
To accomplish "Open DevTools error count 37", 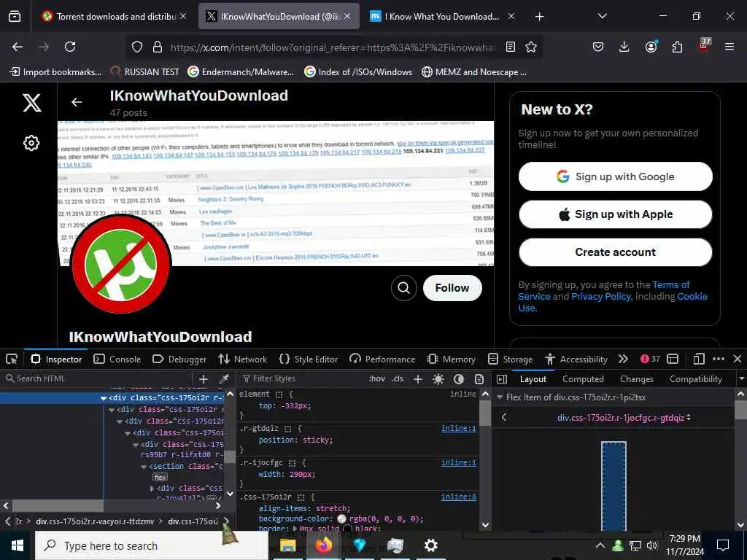I will click(x=650, y=359).
